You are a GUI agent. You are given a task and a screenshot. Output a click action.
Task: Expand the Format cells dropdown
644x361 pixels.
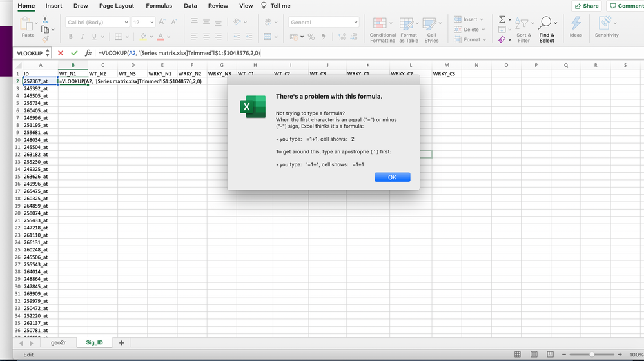[485, 39]
